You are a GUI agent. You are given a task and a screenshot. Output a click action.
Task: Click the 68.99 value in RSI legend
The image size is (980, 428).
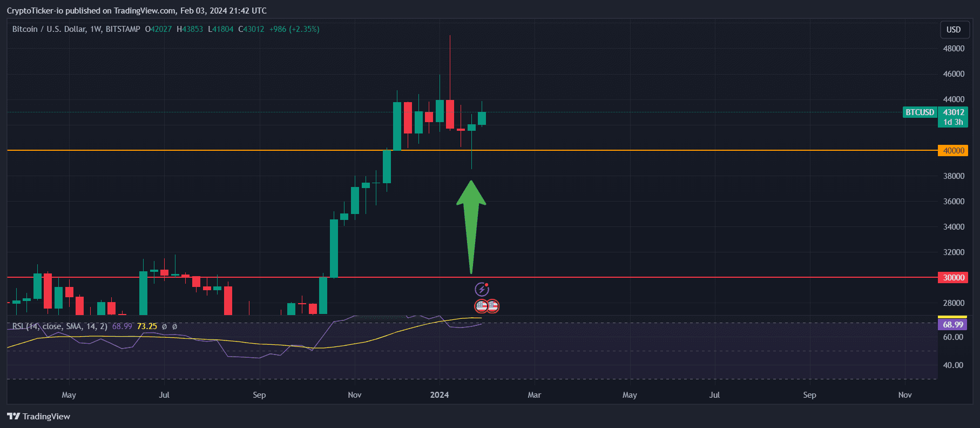pyautogui.click(x=122, y=326)
